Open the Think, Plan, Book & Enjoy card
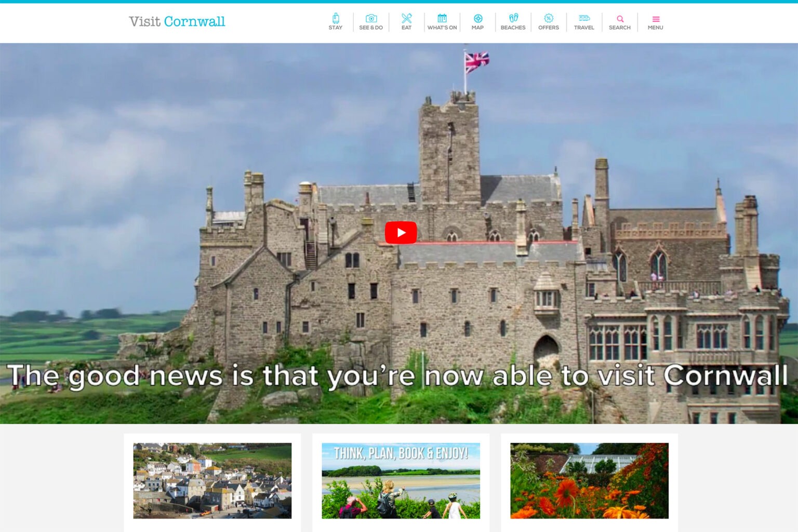Screen dimensions: 798x532 click(x=401, y=481)
